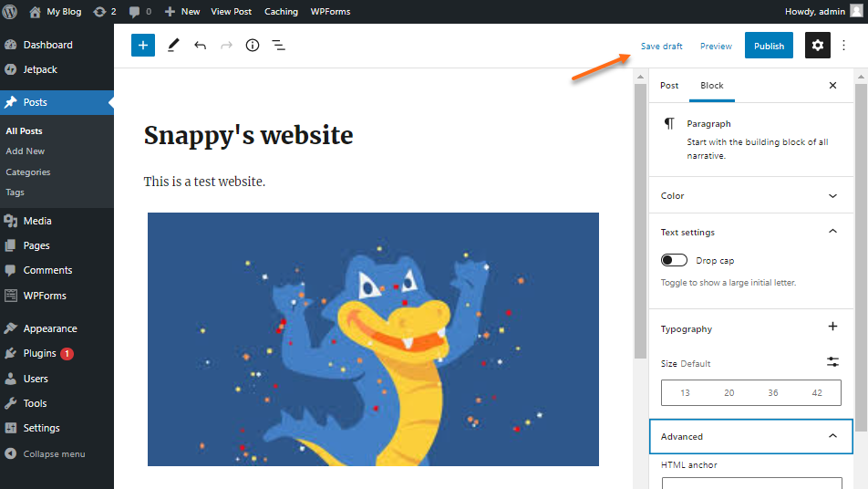Click the Preview link
The width and height of the screenshot is (868, 489).
(716, 46)
